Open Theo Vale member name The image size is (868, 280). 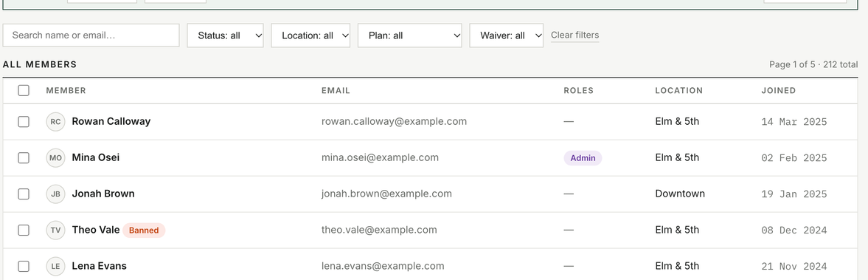(x=96, y=230)
